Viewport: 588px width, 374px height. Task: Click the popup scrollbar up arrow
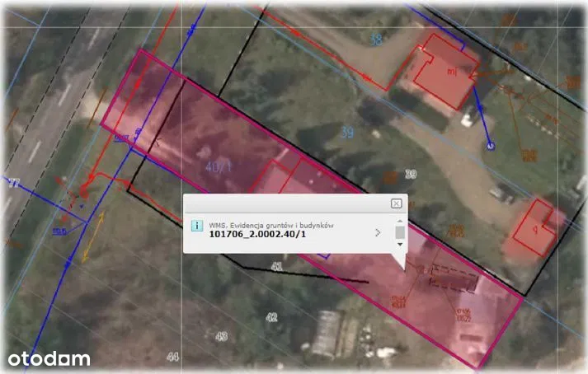pos(400,221)
